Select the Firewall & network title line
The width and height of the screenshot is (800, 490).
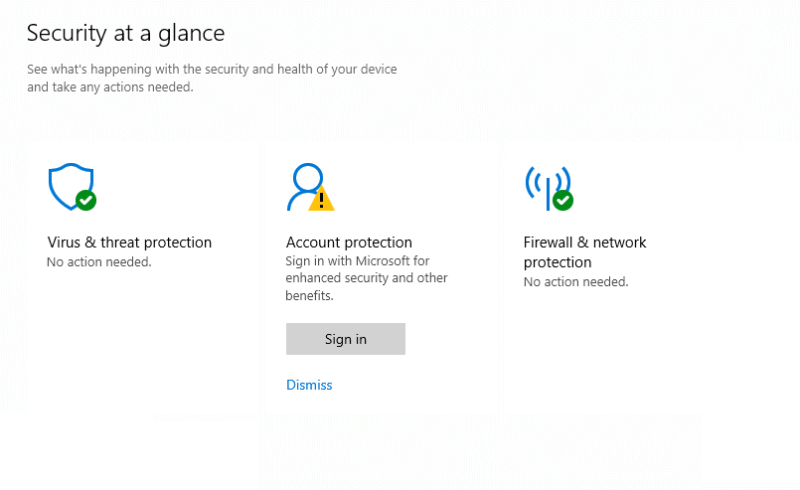[585, 242]
